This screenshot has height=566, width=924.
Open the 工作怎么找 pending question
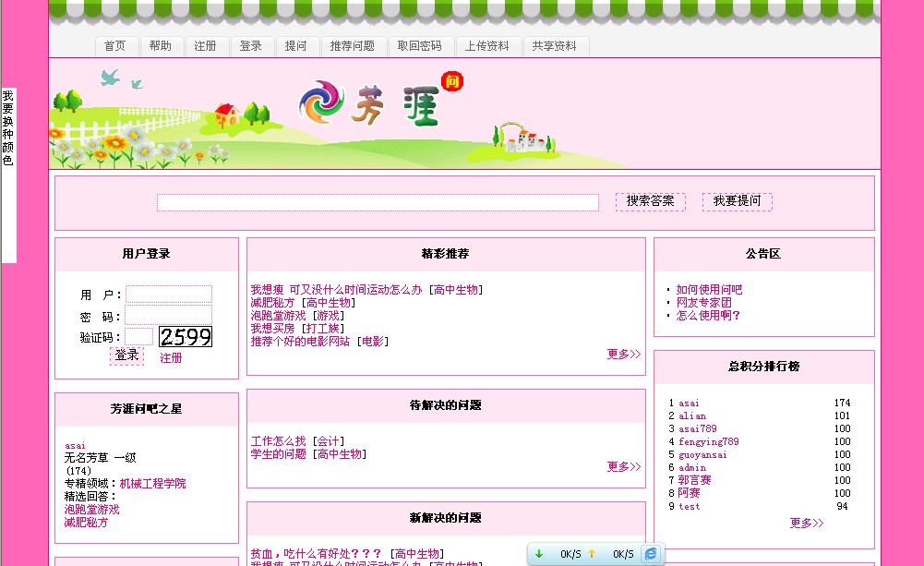[278, 441]
